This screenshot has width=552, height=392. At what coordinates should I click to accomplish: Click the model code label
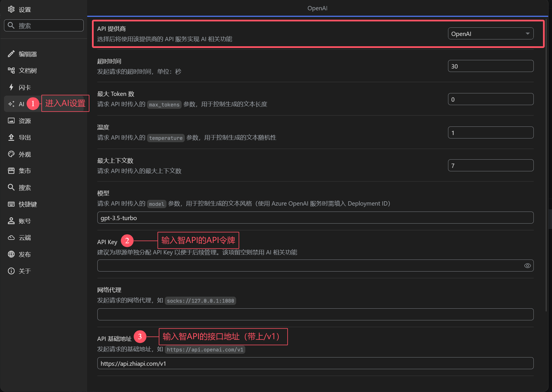pos(156,204)
